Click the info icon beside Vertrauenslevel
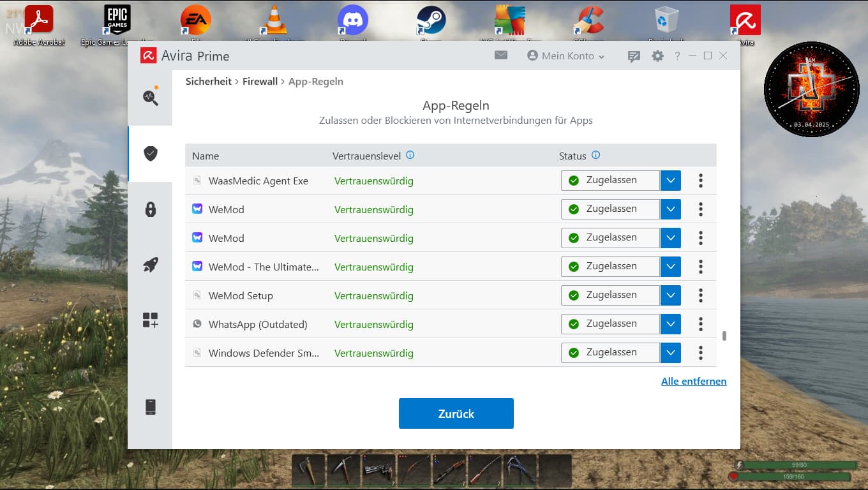The image size is (868, 490). pyautogui.click(x=410, y=155)
